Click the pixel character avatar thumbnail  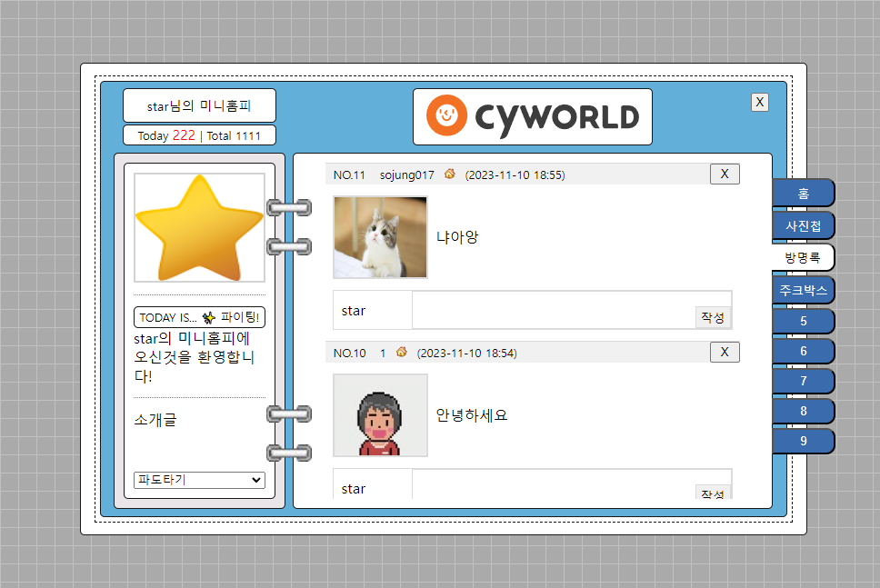[x=381, y=415]
